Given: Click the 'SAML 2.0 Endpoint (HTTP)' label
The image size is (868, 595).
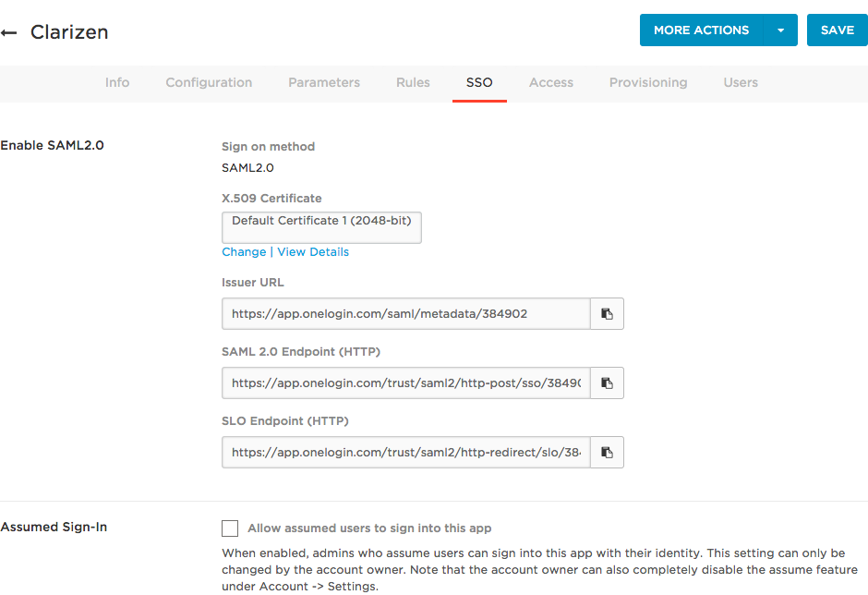Looking at the screenshot, I should (301, 352).
